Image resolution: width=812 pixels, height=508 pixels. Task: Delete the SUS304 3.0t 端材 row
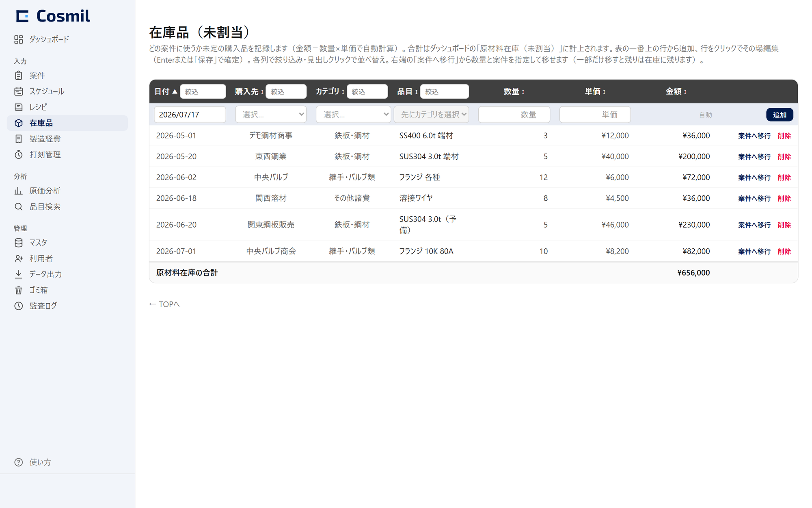pos(784,156)
